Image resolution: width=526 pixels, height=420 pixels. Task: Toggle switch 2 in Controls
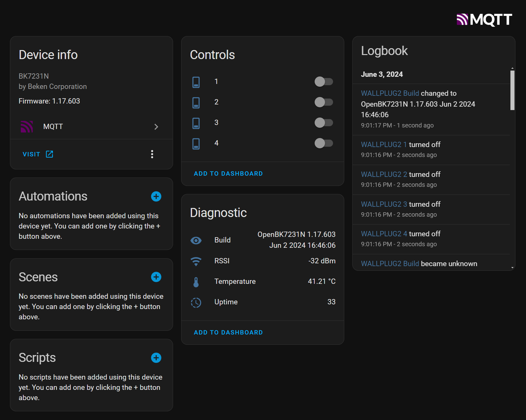pyautogui.click(x=324, y=102)
